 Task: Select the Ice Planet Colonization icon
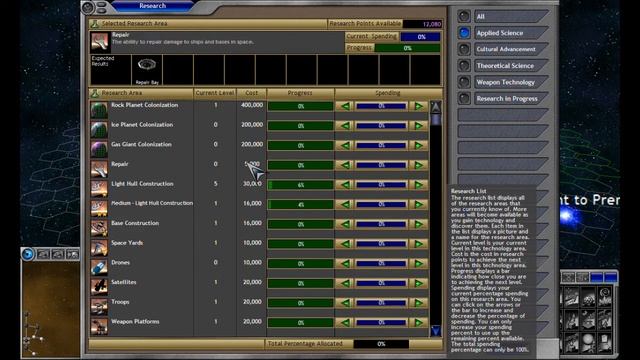99,129
